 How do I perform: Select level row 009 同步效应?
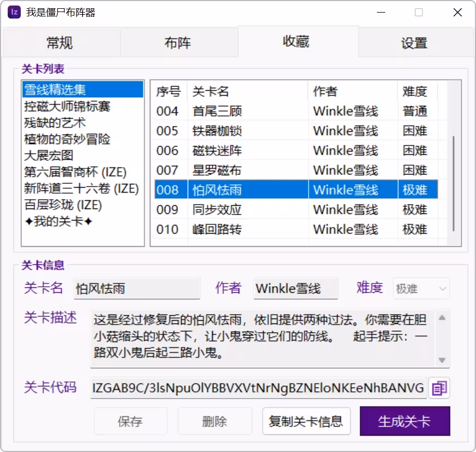[296, 210]
